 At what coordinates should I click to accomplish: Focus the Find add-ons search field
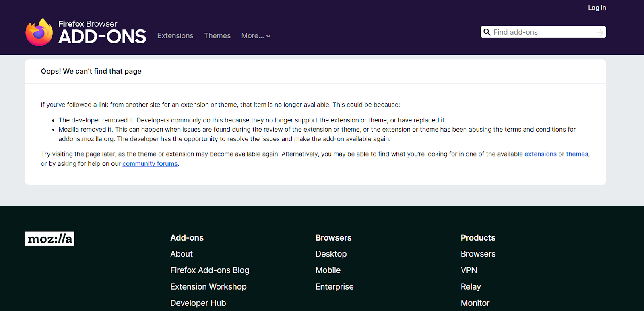click(543, 32)
